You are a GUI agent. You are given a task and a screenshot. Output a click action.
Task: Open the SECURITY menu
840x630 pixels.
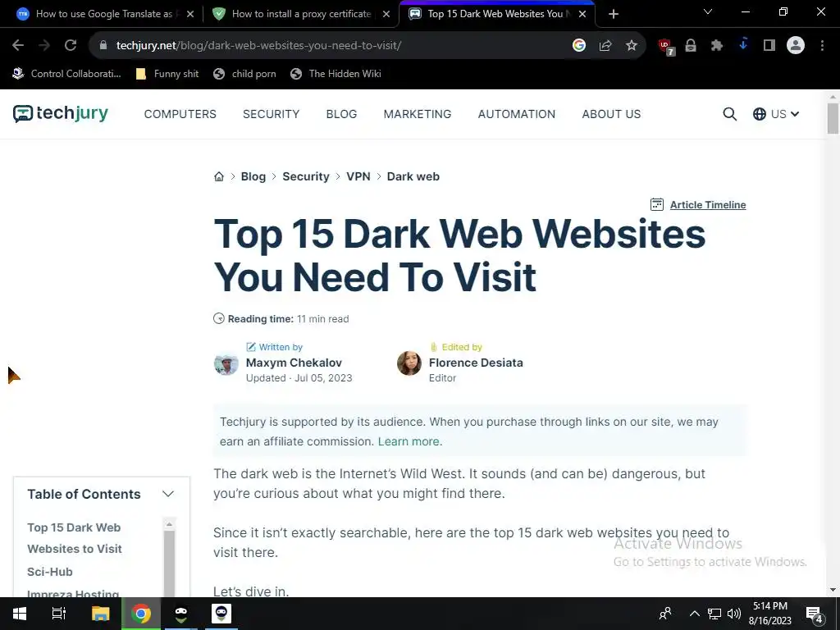271,114
